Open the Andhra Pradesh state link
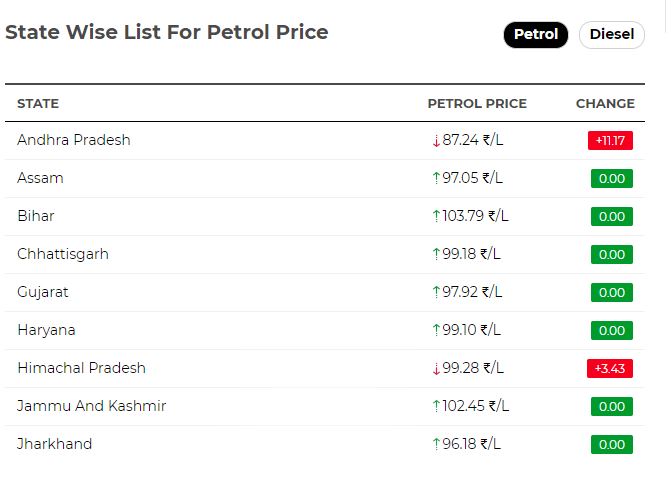Screen dimensions: 672x479 tap(74, 140)
